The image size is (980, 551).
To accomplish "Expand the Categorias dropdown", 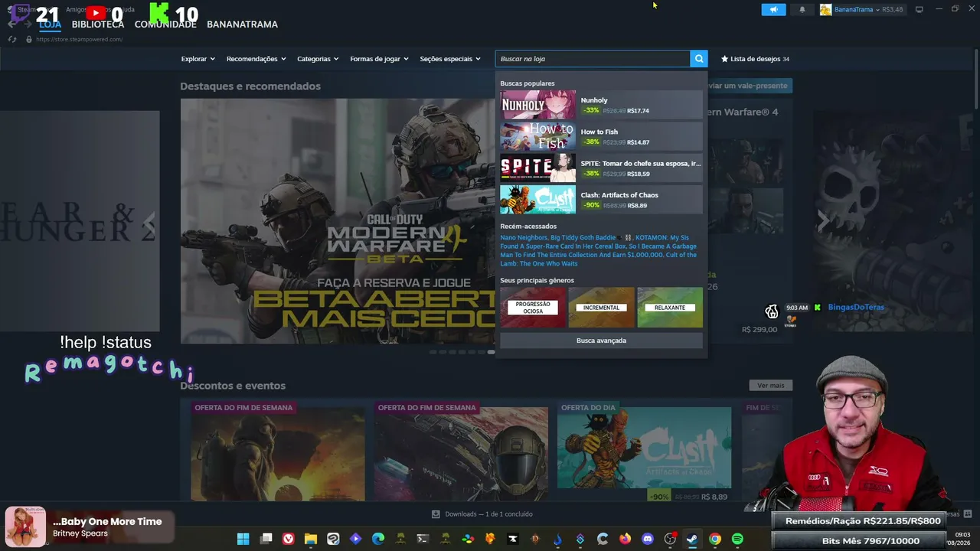I will [x=318, y=59].
